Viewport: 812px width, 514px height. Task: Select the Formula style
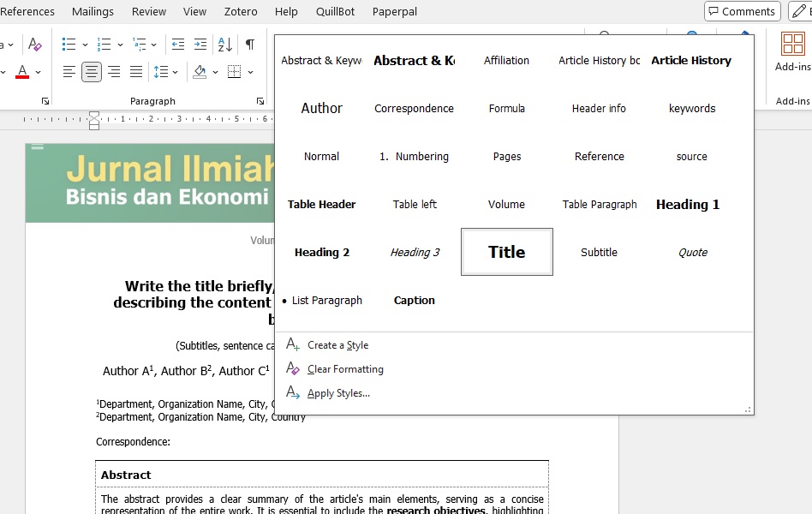(x=506, y=108)
